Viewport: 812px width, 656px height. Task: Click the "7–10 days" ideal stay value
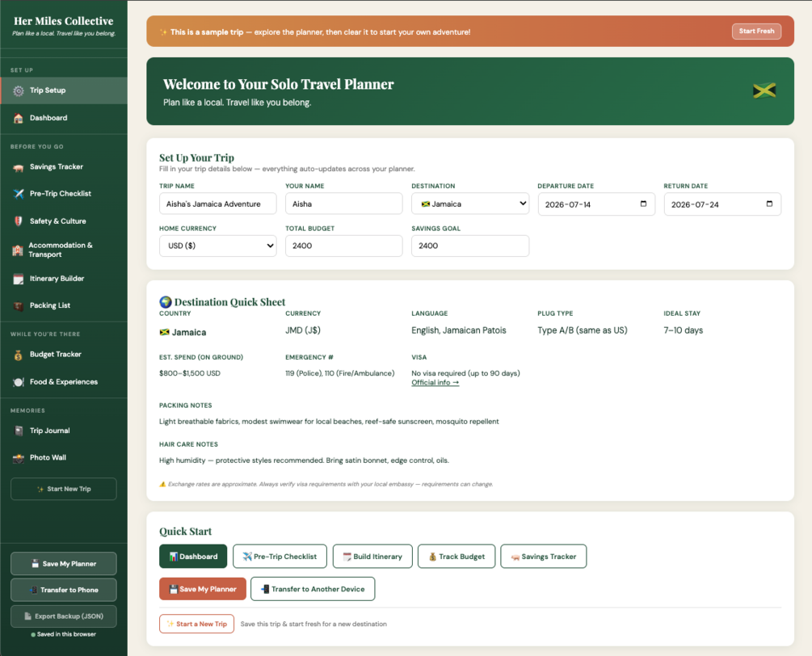click(x=683, y=330)
